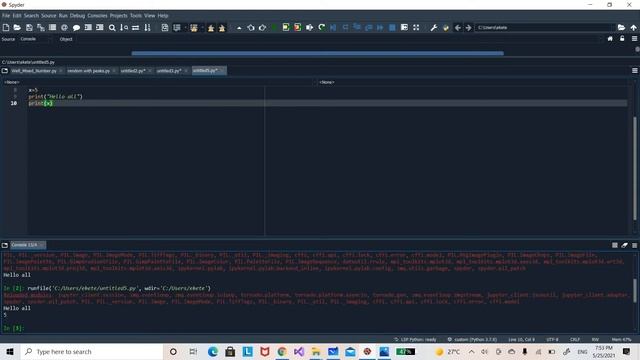Open the Run menu
Viewport: 640px width, 360px height.
[63, 16]
